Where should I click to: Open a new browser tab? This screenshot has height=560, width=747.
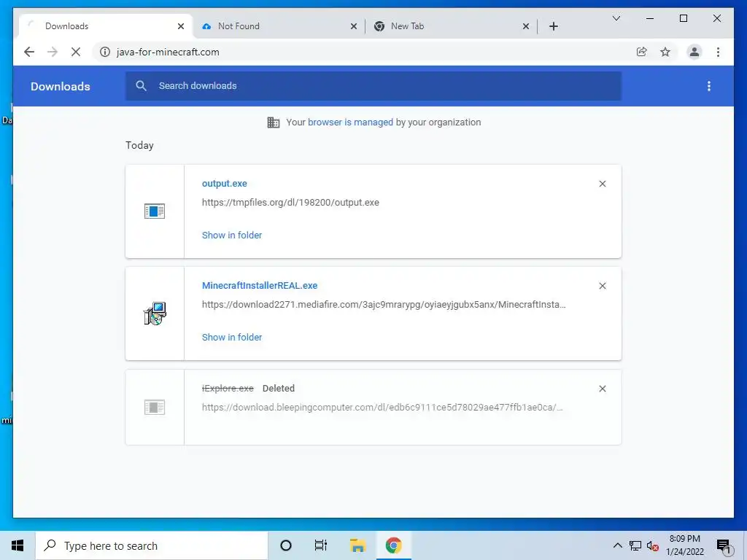pyautogui.click(x=554, y=26)
